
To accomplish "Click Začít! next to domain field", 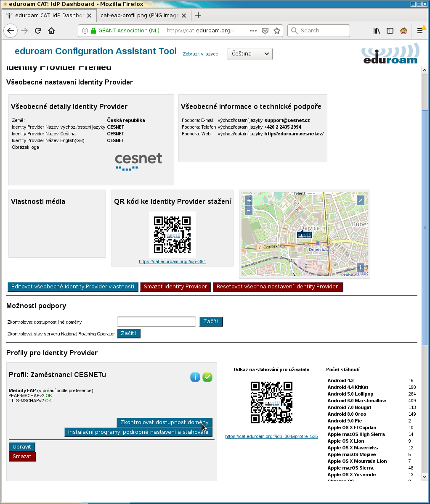I will pos(211,322).
